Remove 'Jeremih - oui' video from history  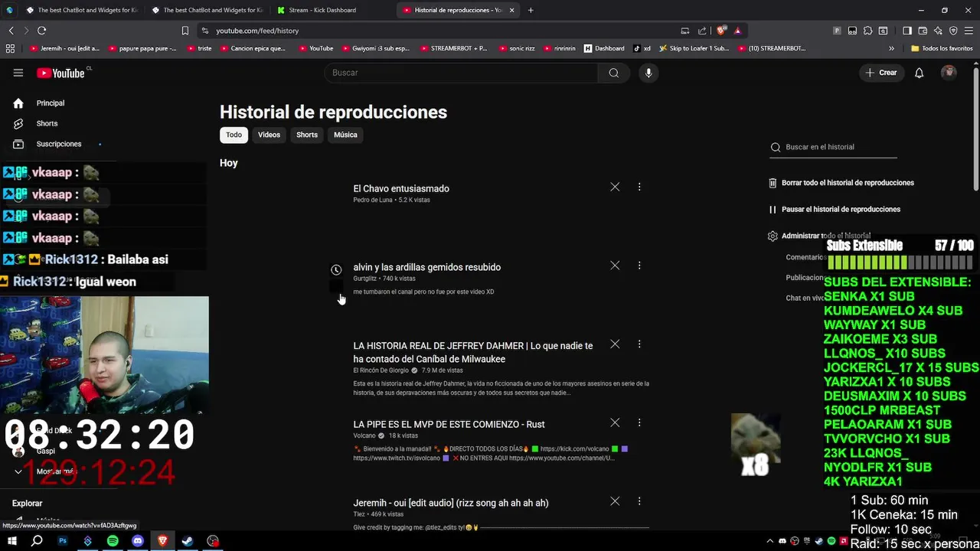point(615,501)
